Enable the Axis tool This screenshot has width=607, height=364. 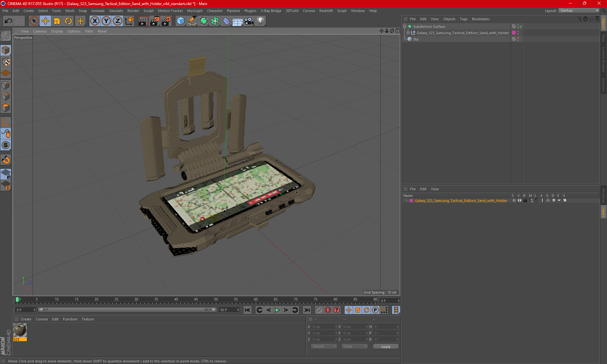6,122
